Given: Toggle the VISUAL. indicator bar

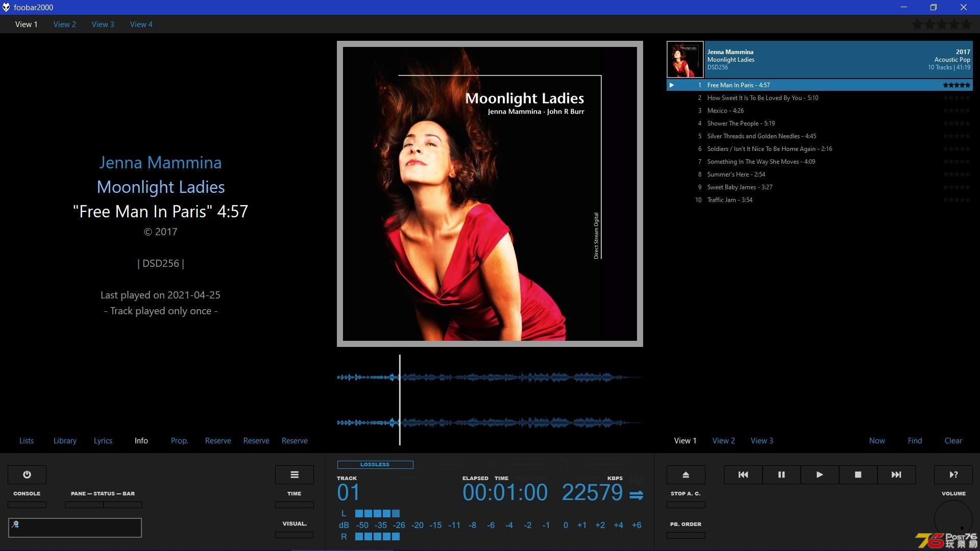Looking at the screenshot, I should click(295, 535).
